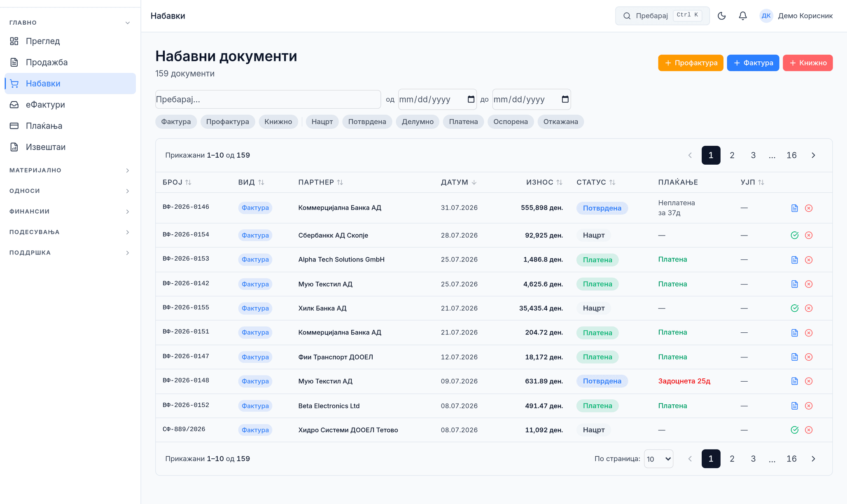Go to Извештаи sidebar item

click(x=70, y=147)
